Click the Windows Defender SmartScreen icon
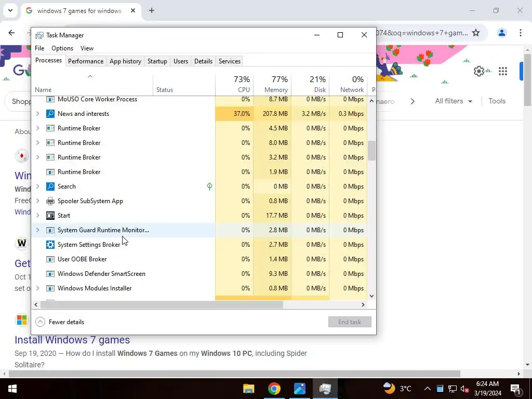 click(50, 274)
